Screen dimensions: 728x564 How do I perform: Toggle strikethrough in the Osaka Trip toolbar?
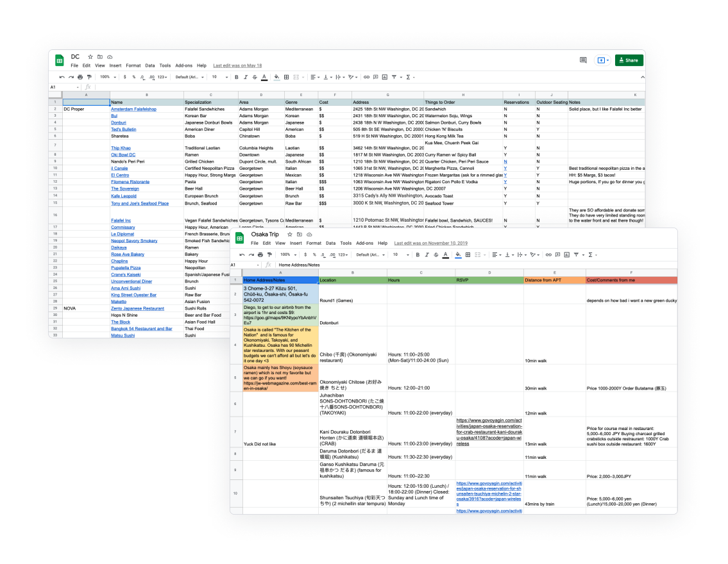(x=436, y=254)
